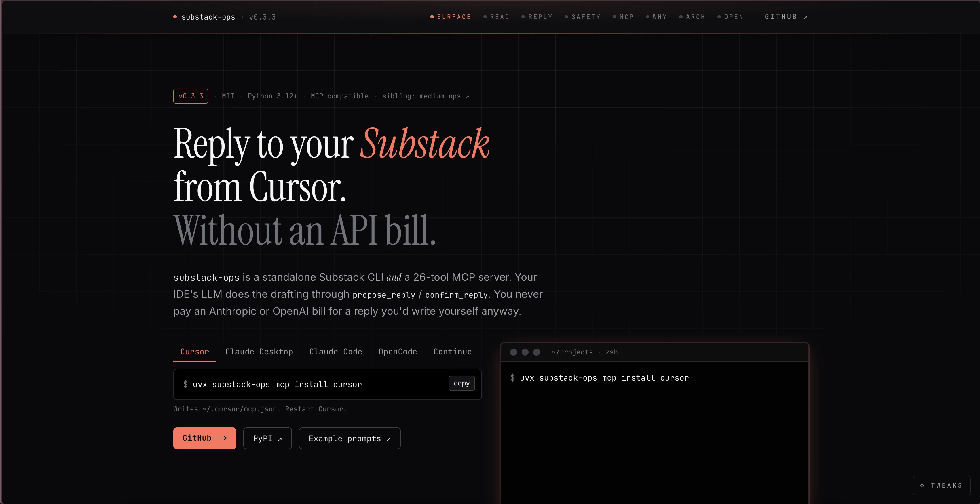Click the 'Python 3.12+' label

272,96
